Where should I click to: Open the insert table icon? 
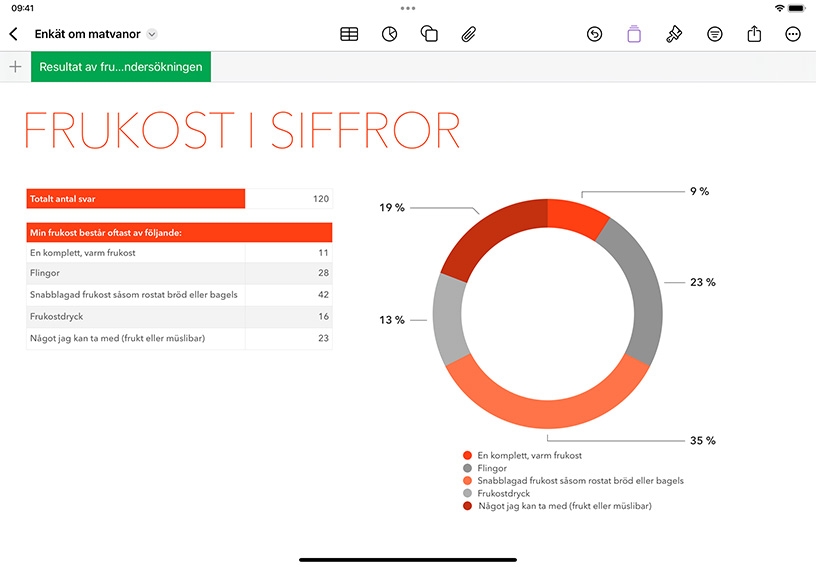pyautogui.click(x=349, y=34)
